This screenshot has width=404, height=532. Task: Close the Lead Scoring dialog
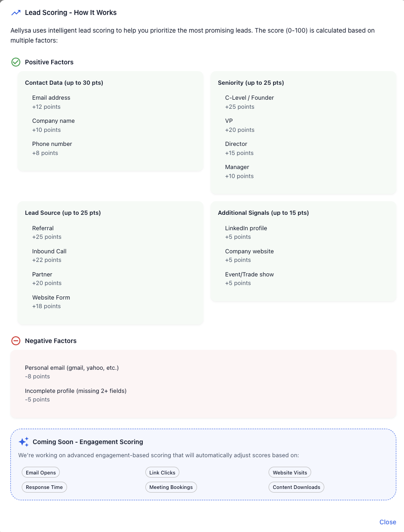(x=388, y=522)
